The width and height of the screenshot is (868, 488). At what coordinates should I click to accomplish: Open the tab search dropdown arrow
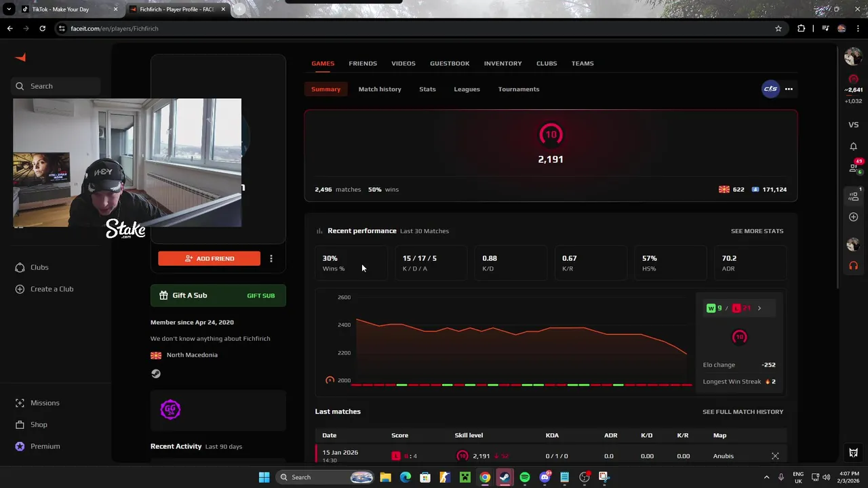(9, 9)
